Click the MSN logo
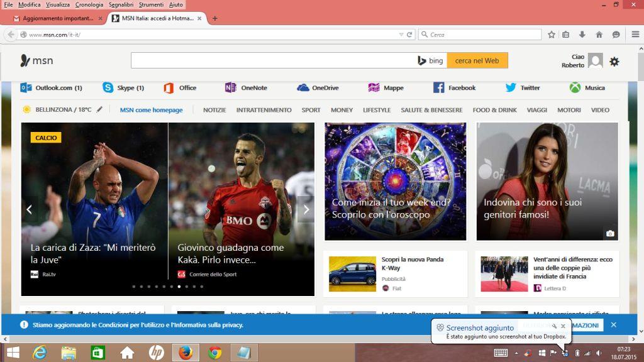This screenshot has height=362, width=644. [36, 61]
